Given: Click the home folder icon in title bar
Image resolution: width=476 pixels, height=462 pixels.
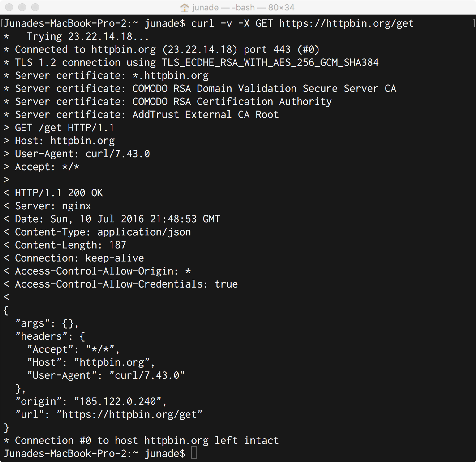Looking at the screenshot, I should (x=184, y=8).
